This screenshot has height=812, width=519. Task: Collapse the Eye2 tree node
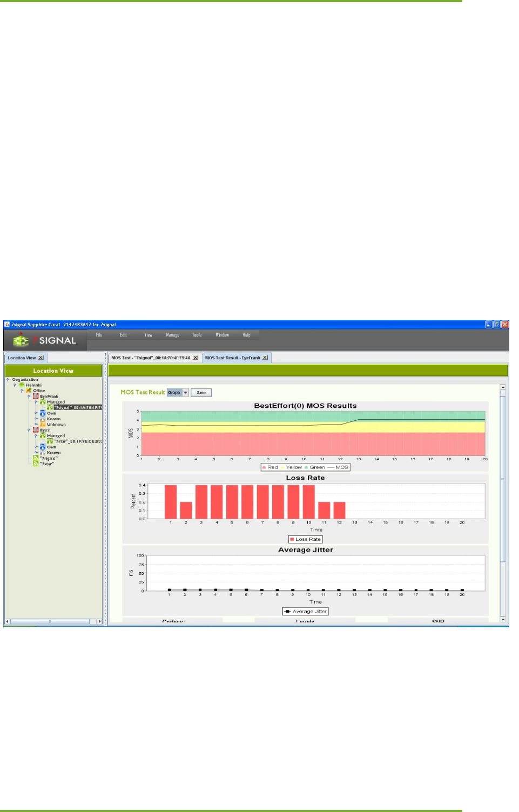[x=29, y=430]
